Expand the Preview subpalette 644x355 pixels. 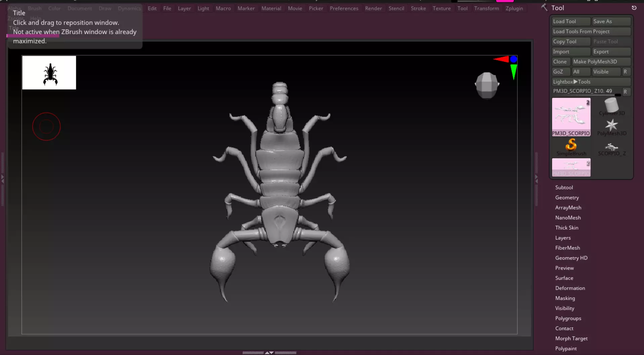point(564,268)
